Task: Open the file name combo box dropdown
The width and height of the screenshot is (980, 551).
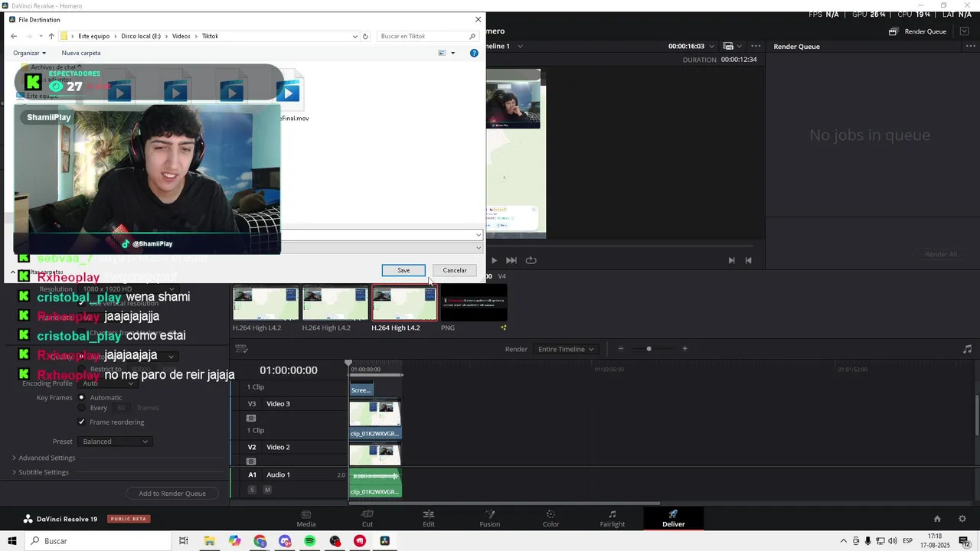Action: [x=479, y=235]
